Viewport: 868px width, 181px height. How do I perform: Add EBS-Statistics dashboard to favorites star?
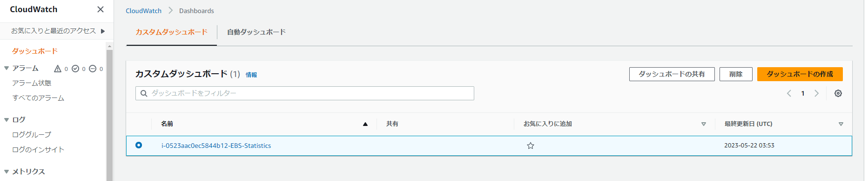point(530,146)
